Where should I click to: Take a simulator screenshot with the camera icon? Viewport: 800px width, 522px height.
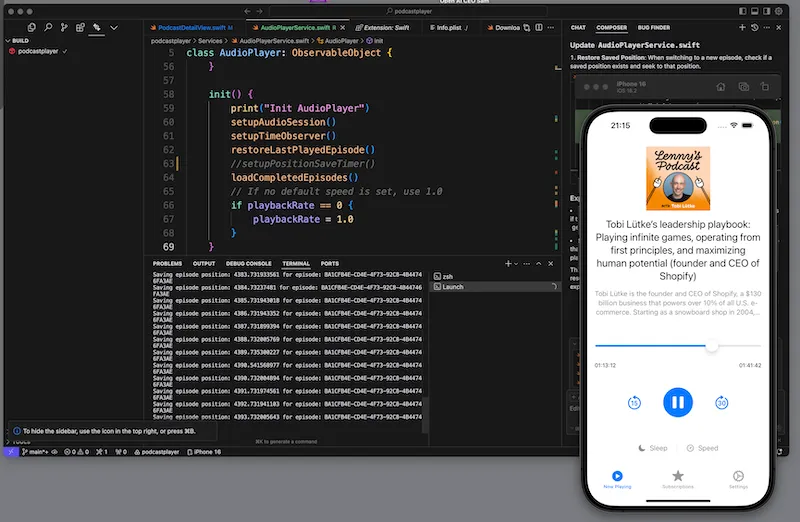(x=743, y=87)
